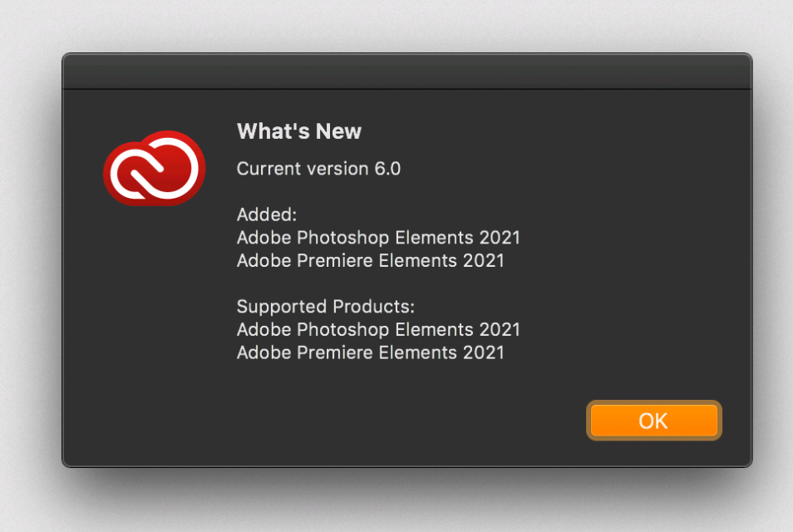The height and width of the screenshot is (532, 793).
Task: Click the What's New heading
Action: coord(298,131)
